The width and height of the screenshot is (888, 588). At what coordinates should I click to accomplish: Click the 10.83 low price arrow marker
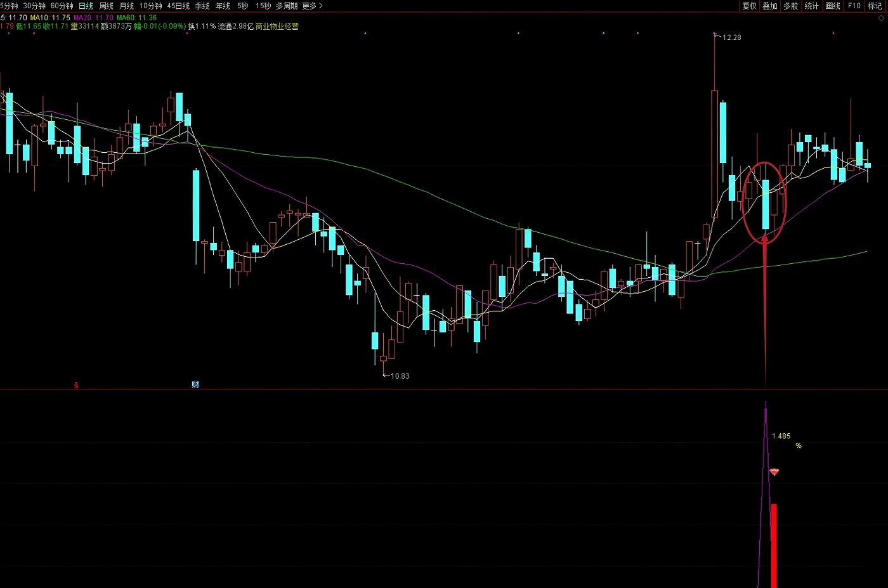(x=396, y=376)
